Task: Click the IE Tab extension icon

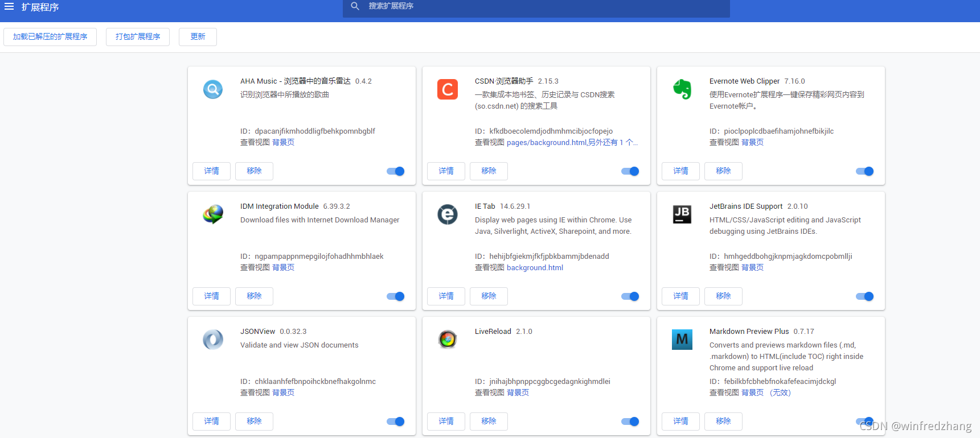Action: click(x=448, y=214)
